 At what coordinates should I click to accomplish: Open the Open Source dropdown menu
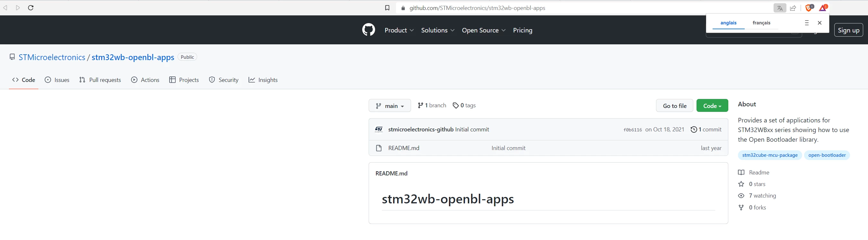[484, 30]
